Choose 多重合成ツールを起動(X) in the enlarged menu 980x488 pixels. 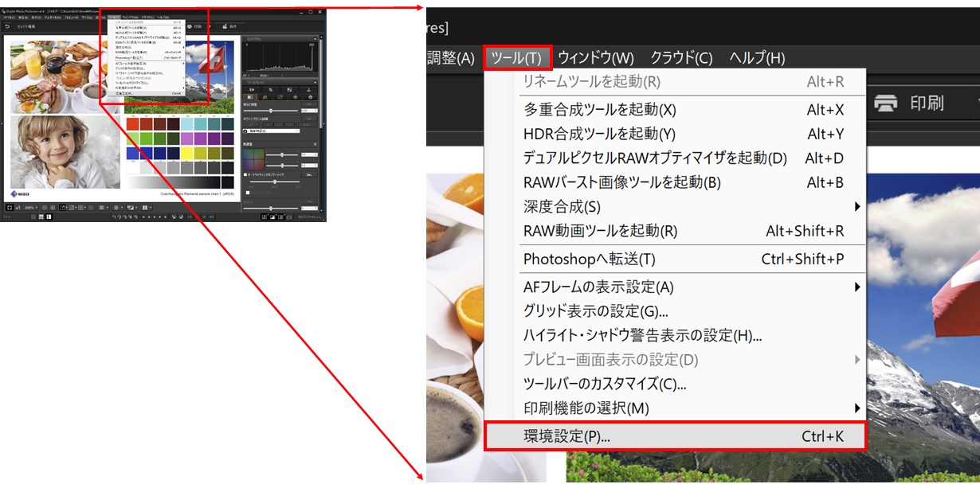coord(675,110)
